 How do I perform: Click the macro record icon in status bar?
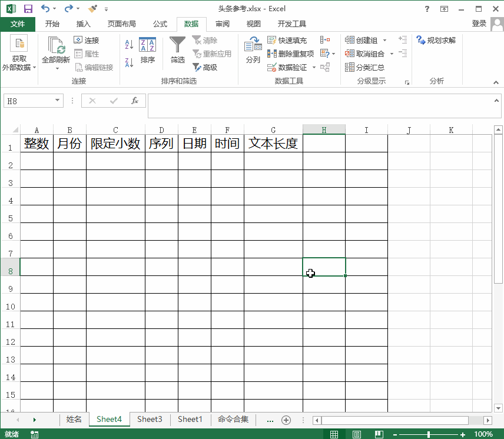(x=34, y=434)
